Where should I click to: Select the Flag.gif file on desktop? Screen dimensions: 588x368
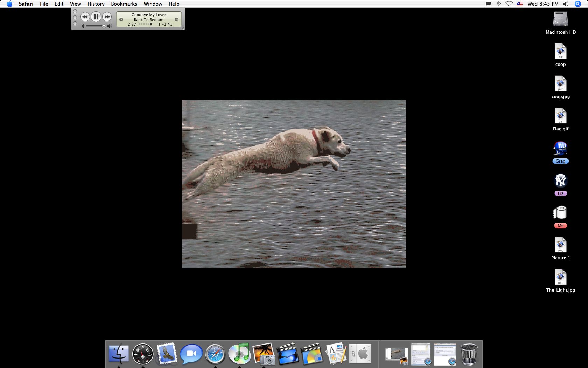560,116
